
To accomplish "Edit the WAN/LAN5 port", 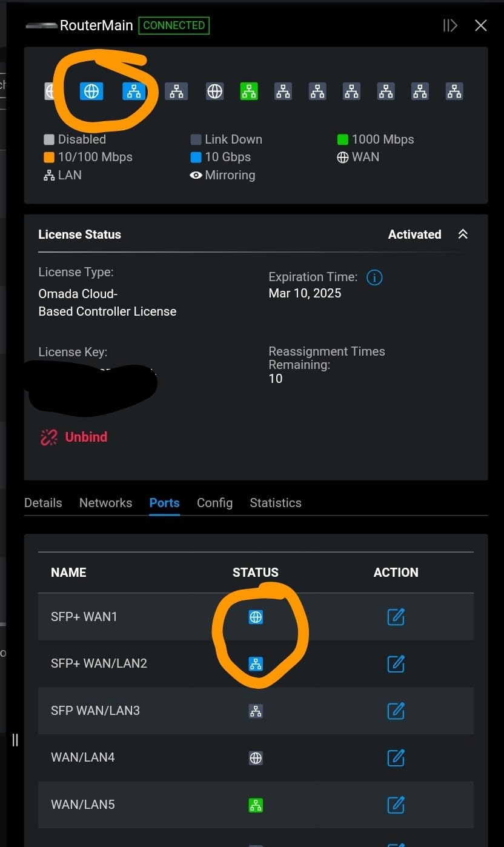I will [x=396, y=805].
